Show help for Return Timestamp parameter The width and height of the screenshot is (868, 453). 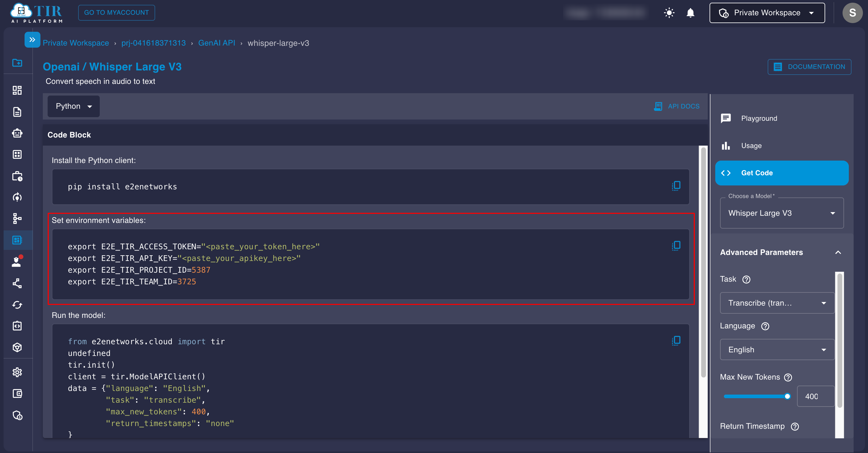click(x=795, y=427)
